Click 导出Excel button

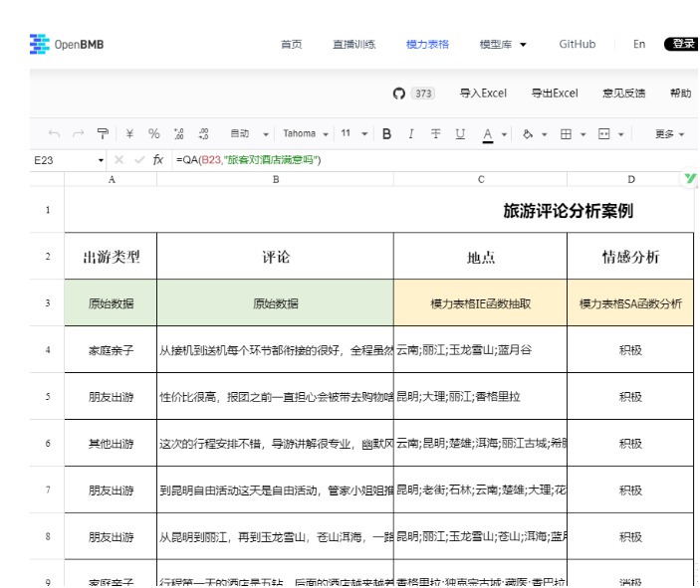coord(555,94)
